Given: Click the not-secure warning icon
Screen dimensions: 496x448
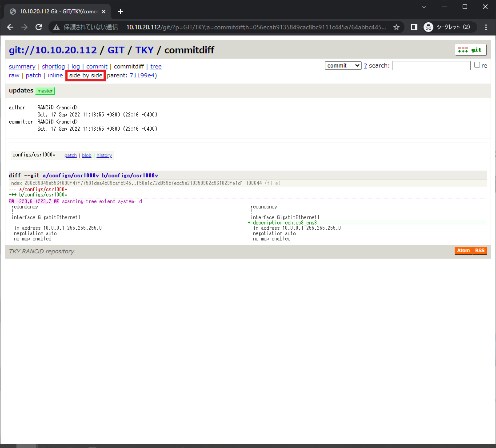Looking at the screenshot, I should pyautogui.click(x=56, y=27).
